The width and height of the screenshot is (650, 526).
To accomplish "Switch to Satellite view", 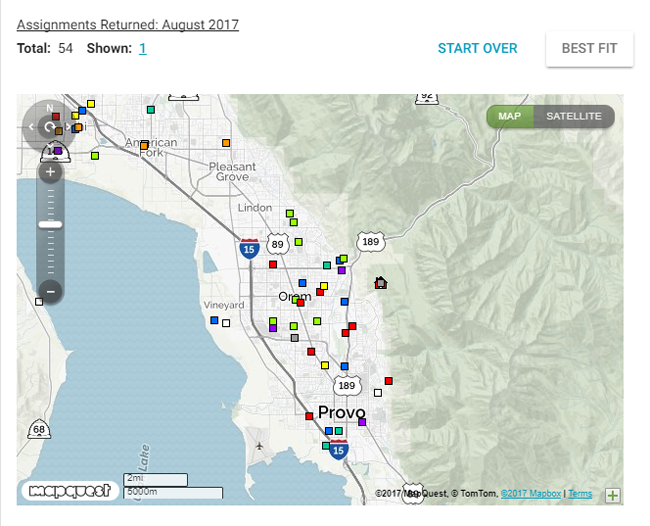I will pos(574,116).
